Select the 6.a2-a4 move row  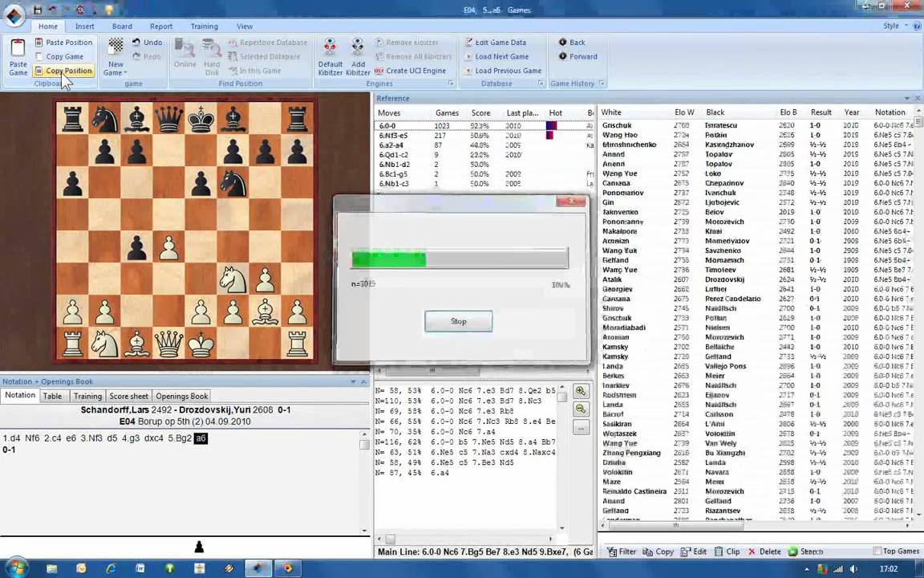coord(483,145)
